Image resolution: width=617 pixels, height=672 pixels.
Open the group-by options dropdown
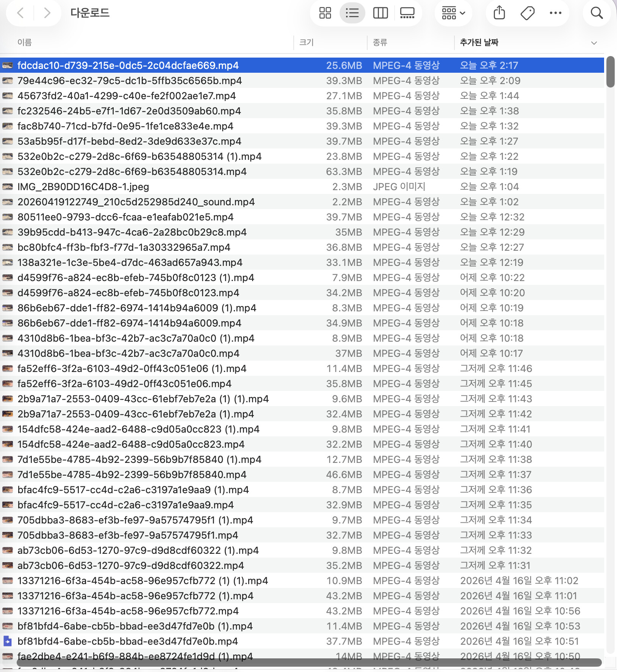click(453, 13)
